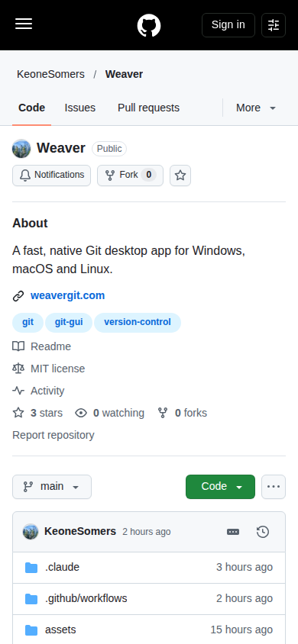Click the 3 hours ago timestamp
This screenshot has width=298, height=644.
pyautogui.click(x=245, y=567)
